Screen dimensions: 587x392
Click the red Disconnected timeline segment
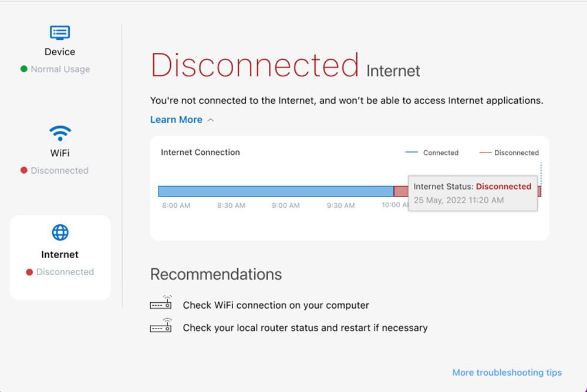pyautogui.click(x=400, y=191)
